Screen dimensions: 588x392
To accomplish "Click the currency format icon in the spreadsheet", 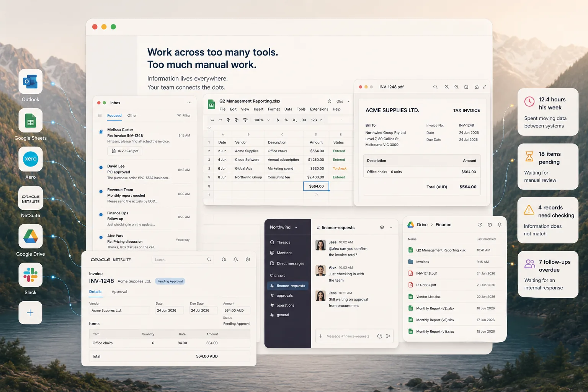I will [x=278, y=120].
